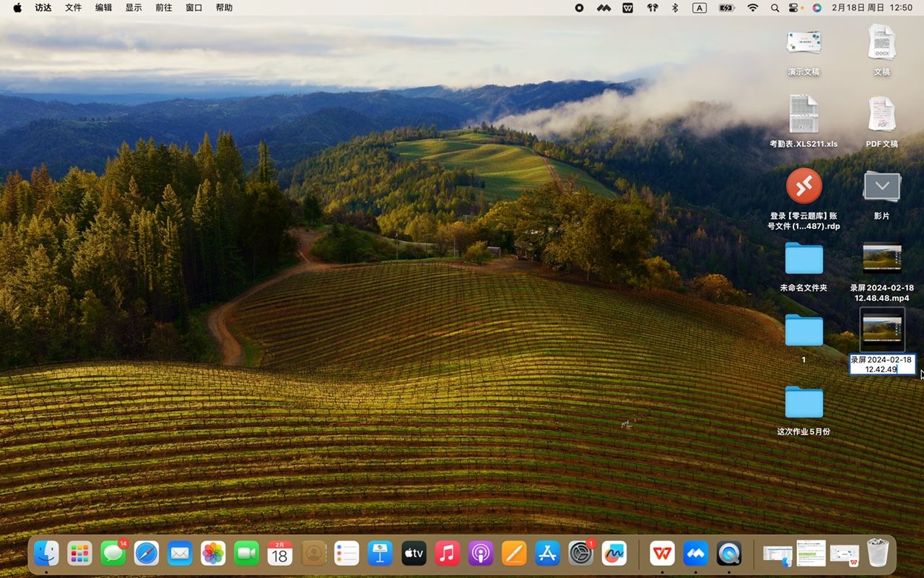924x578 pixels.
Task: Select the 录屏 12.48.48.mp4 thumbnail
Action: (881, 258)
